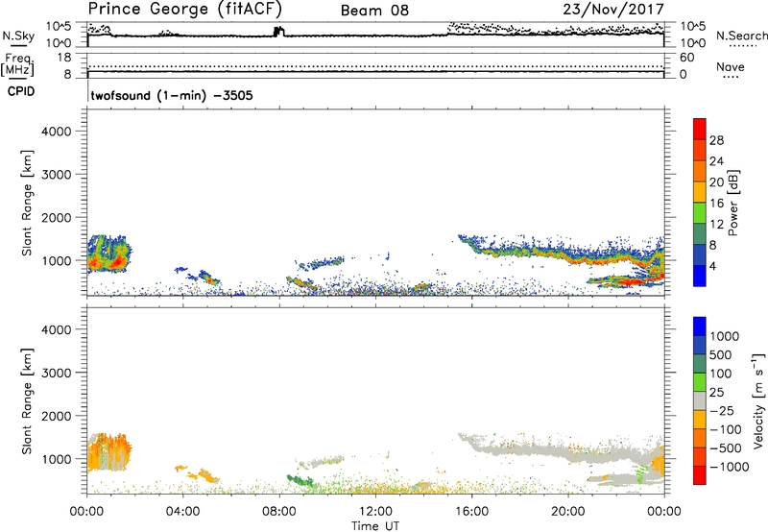768x532 pixels.
Task: Click the 08:00 time tick label
Action: (279, 512)
